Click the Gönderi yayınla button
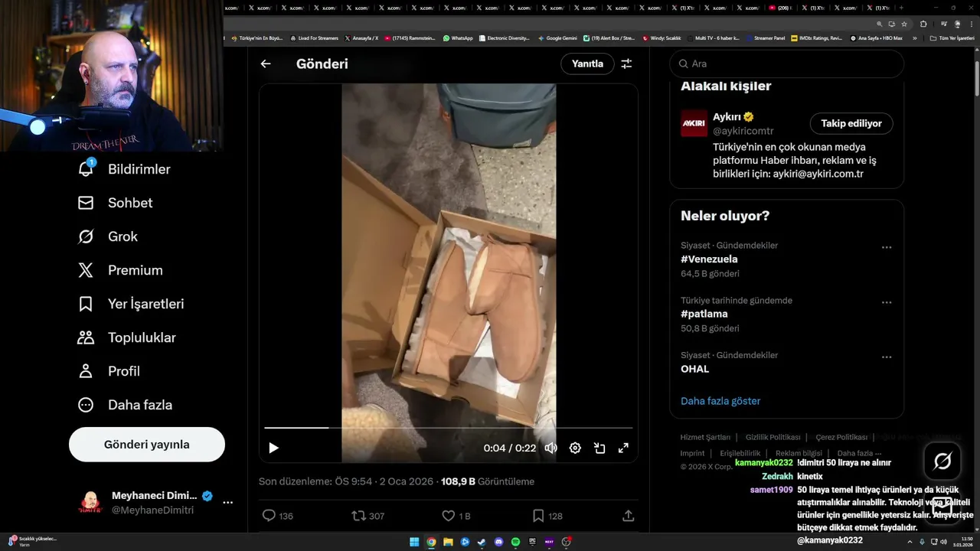The height and width of the screenshot is (551, 980). 147,445
